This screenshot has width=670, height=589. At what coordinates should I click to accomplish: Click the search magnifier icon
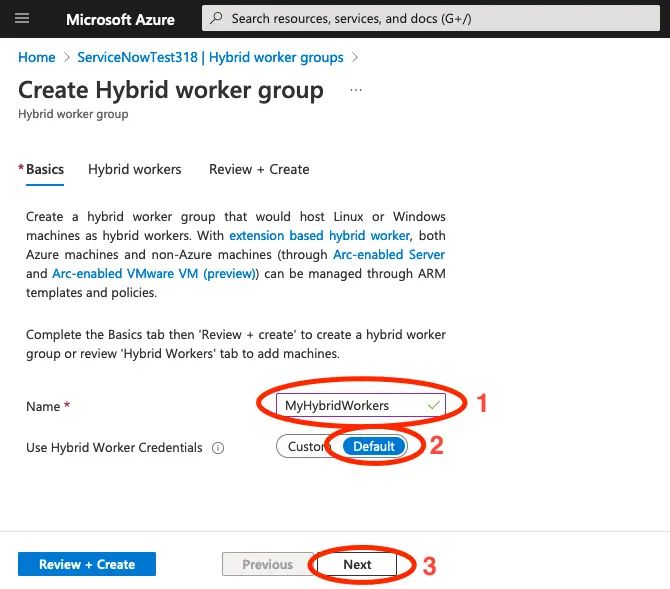click(217, 18)
